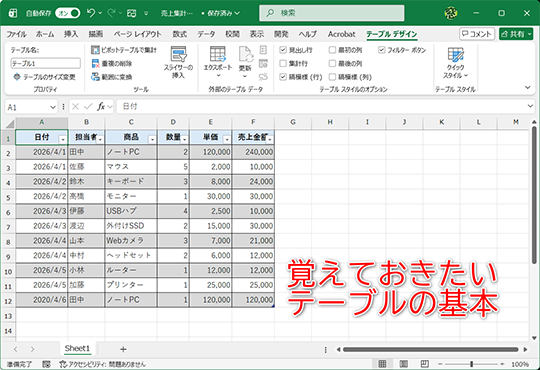Open the 売上金額 column filter dropdown
The image size is (540, 370).
pyautogui.click(x=270, y=139)
